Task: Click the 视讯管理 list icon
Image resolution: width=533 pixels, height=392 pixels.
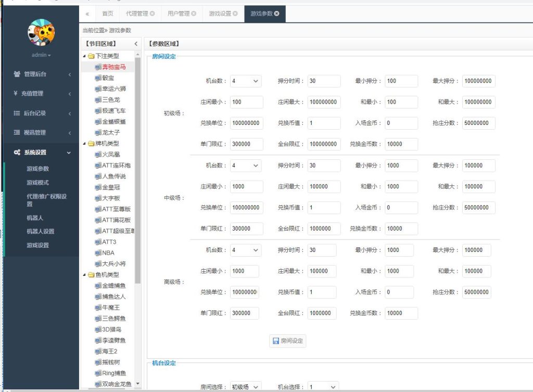Action: 17,132
